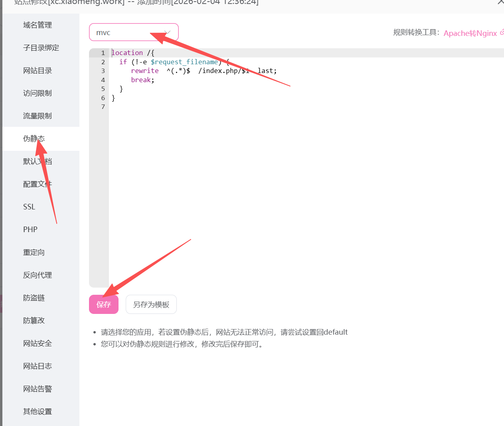This screenshot has width=504, height=426.
Task: Select the 防盗链 tab
Action: [x=34, y=298]
